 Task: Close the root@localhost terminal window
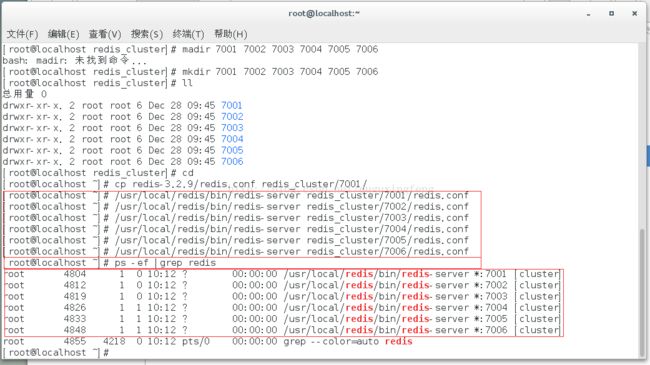pos(635,14)
